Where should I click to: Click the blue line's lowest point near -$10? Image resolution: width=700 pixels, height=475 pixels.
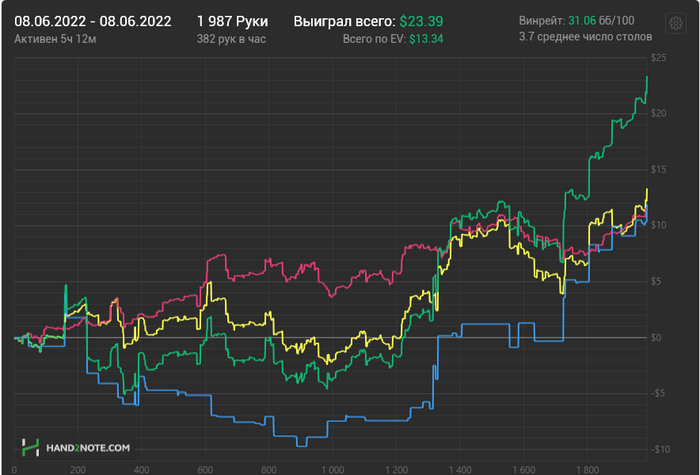click(302, 446)
